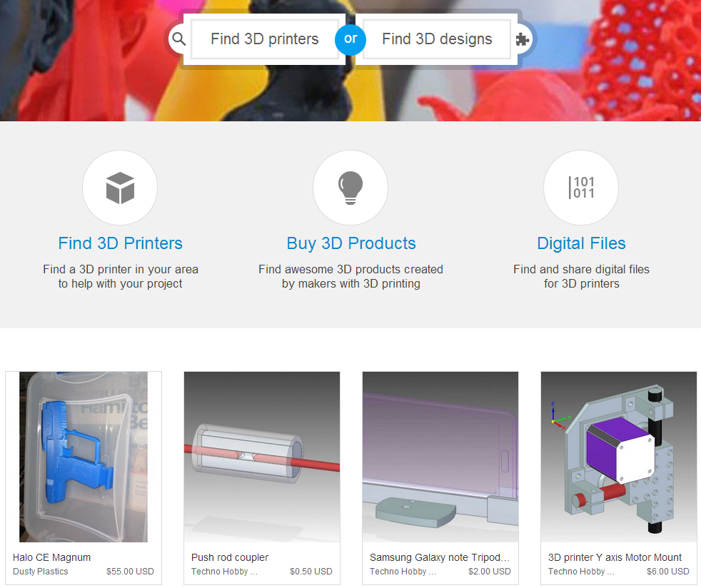Open the Samsung Galaxy note Tripod thumbnail
Viewport: 701px width, 588px height.
(440, 457)
